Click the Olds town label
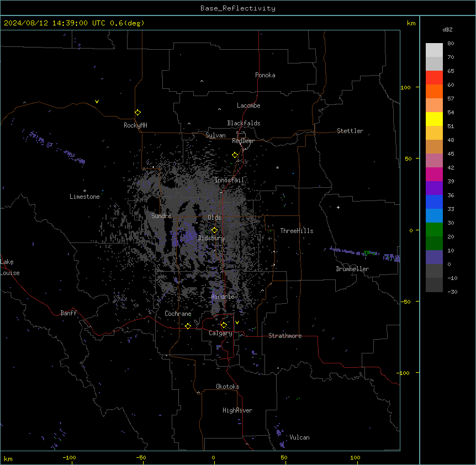Image resolution: width=476 pixels, height=465 pixels. [214, 218]
